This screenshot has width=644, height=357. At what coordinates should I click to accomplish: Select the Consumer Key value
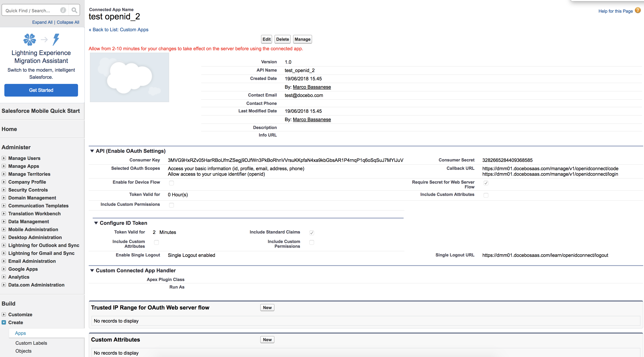pyautogui.click(x=286, y=160)
